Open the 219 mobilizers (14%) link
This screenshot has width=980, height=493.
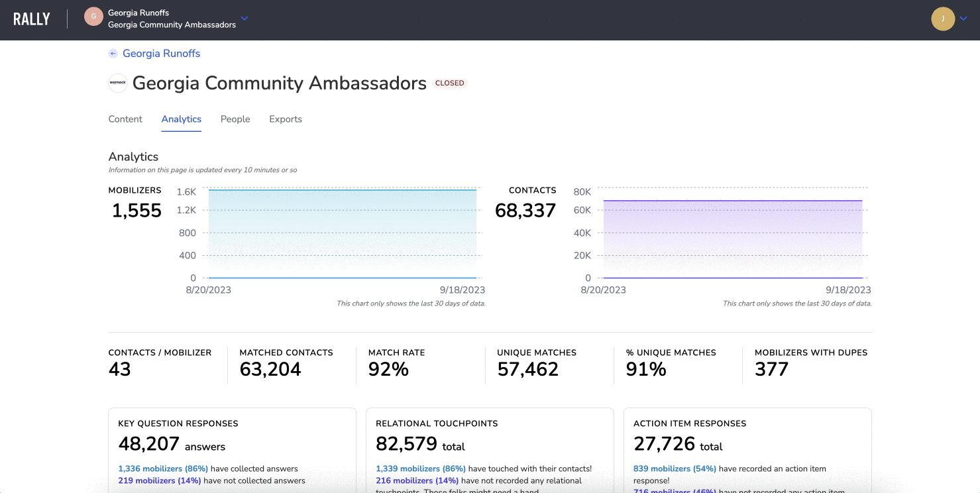pos(160,480)
